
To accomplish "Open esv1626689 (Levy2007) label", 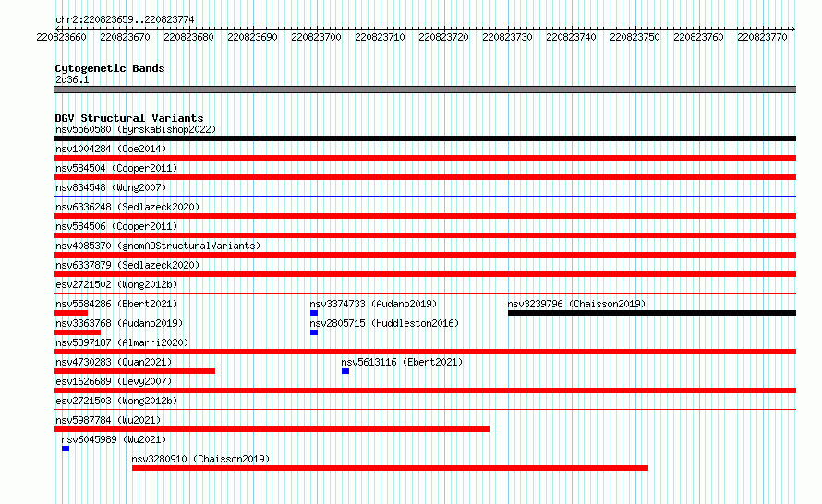I will coord(114,381).
